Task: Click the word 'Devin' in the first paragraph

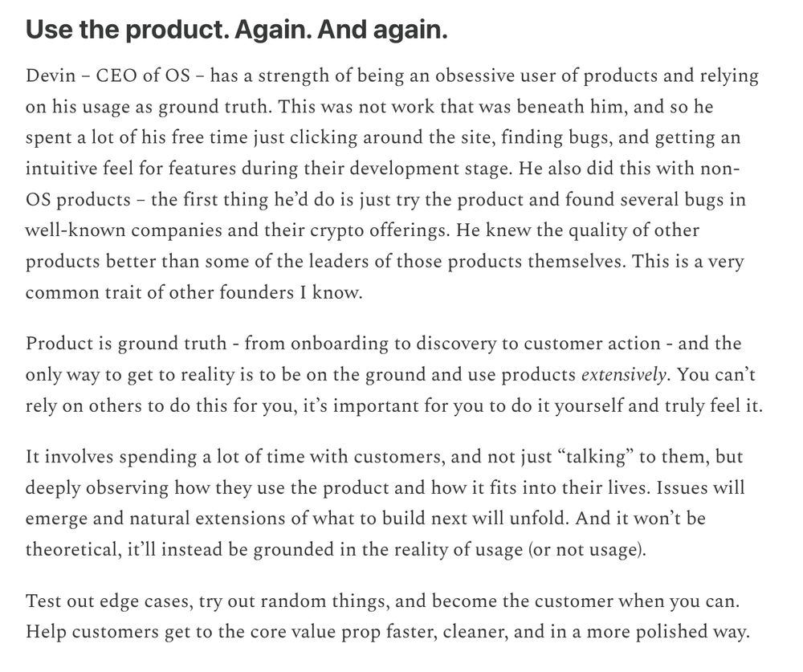Action: 50,75
